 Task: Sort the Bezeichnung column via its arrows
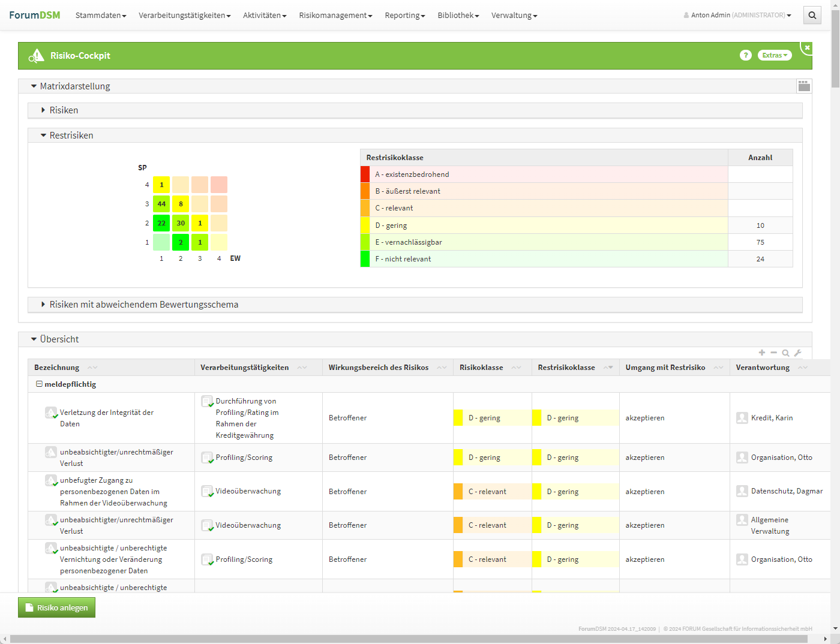coord(92,368)
